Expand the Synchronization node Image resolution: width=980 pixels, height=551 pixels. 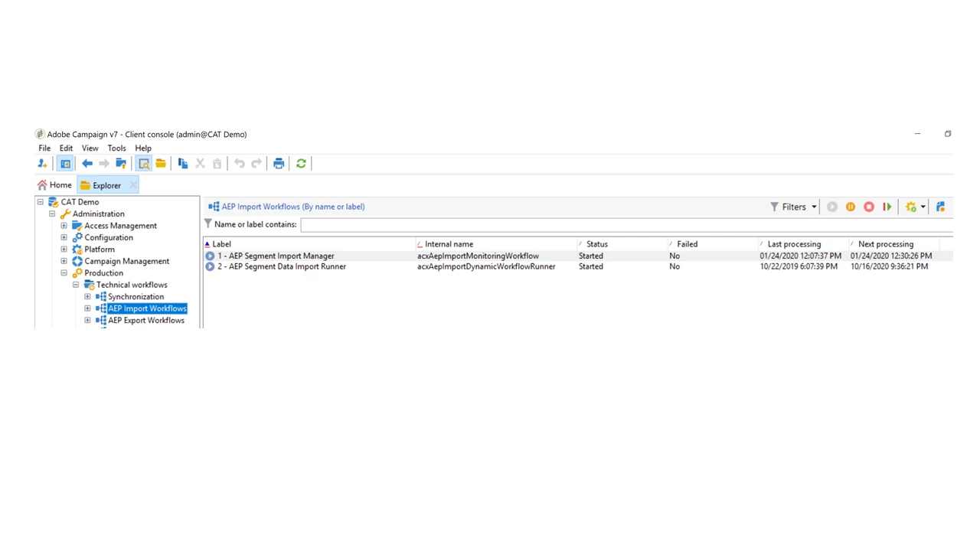click(x=87, y=297)
